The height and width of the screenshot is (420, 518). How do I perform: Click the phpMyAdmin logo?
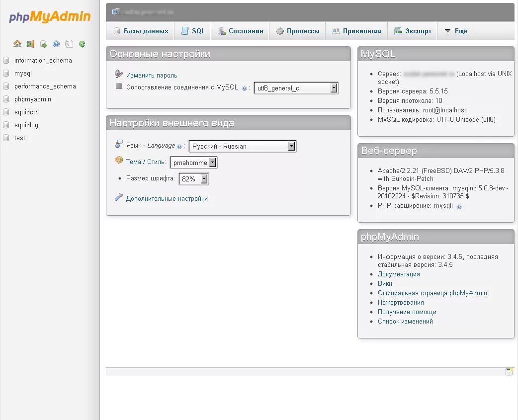pyautogui.click(x=50, y=16)
